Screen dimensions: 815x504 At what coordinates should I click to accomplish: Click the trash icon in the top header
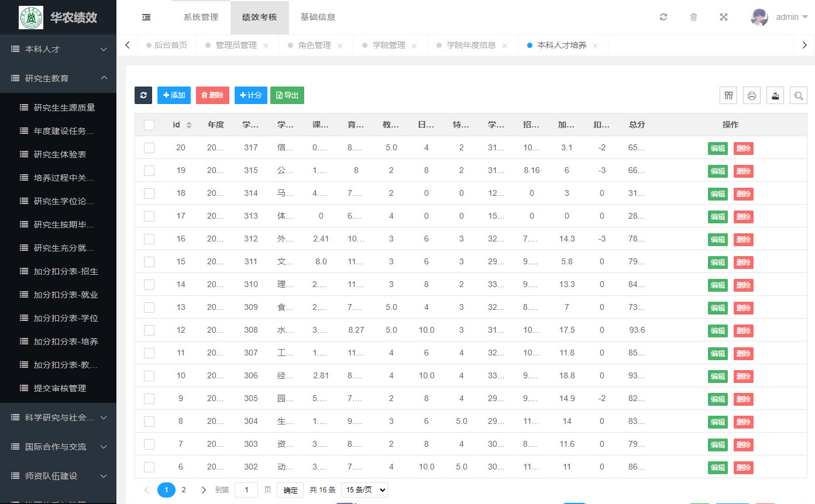693,18
